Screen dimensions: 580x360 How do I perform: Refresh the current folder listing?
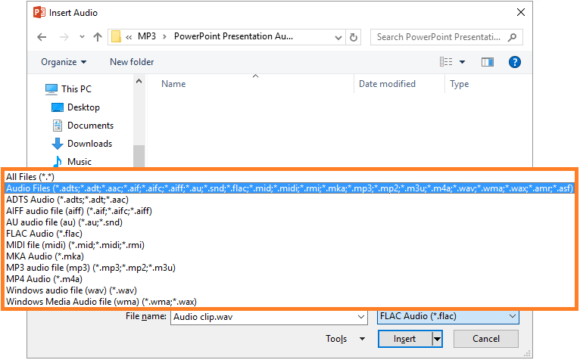[354, 37]
